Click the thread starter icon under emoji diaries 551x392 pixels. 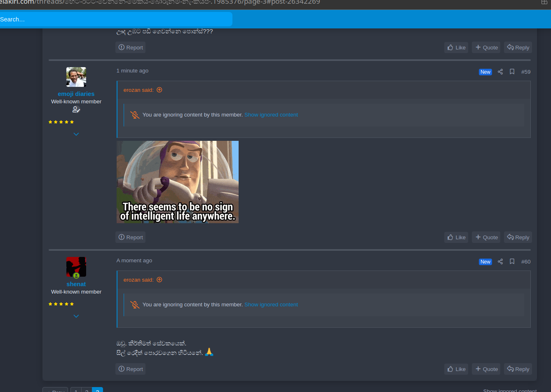[x=76, y=110]
